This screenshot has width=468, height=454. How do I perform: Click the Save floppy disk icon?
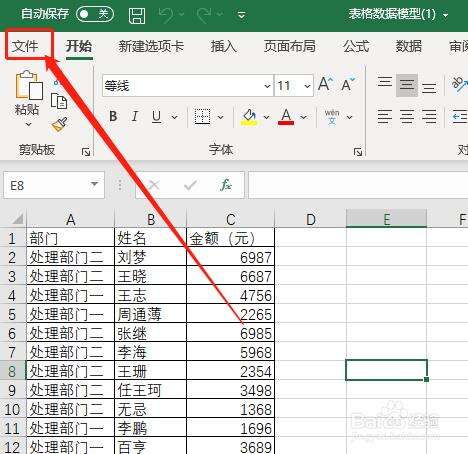pos(137,15)
